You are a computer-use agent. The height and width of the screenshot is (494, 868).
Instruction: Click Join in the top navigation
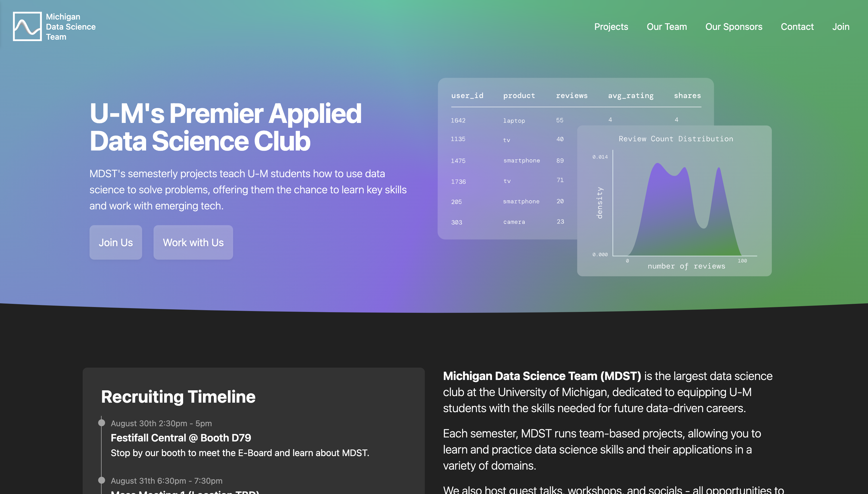tap(840, 26)
